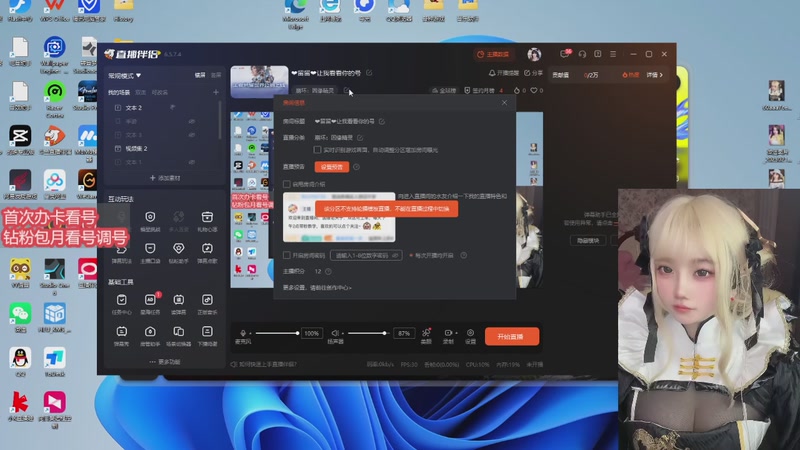Toggle visibility of second source row
The width and height of the screenshot is (800, 450).
tap(192, 121)
